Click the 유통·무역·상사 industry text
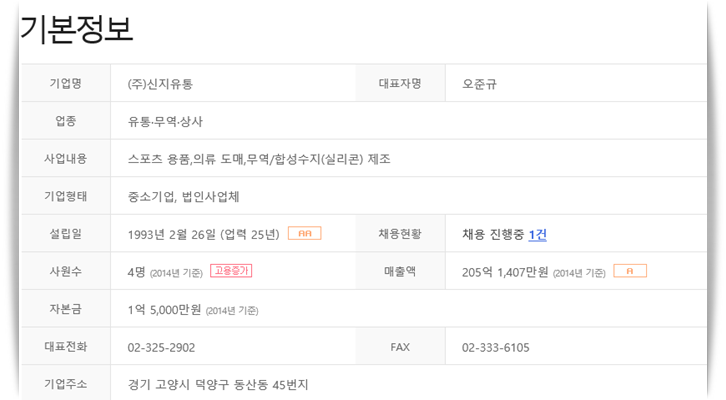This screenshot has height=400, width=726. (x=165, y=121)
